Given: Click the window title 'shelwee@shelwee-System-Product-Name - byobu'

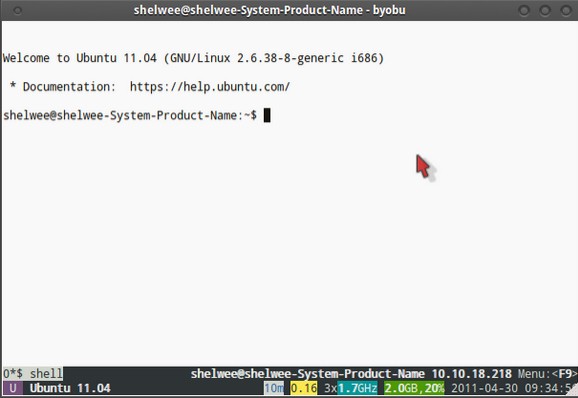Looking at the screenshot, I should click(269, 10).
